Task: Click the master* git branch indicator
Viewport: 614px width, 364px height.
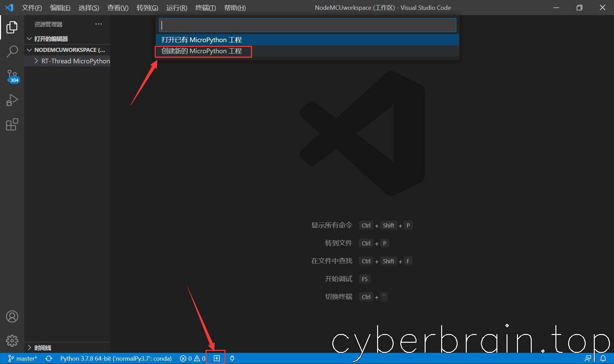Action: pyautogui.click(x=23, y=358)
